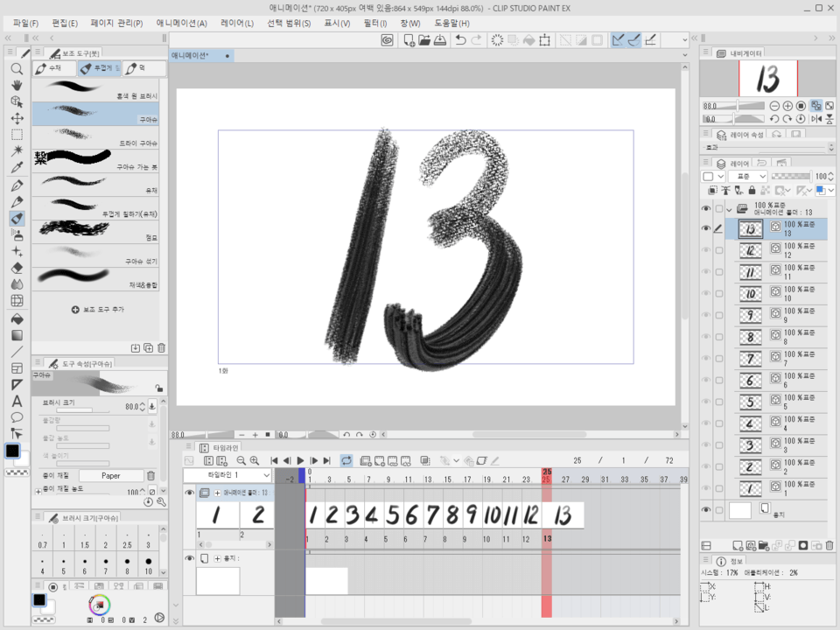Select the Move Layer tool
This screenshot has width=840, height=630.
[x=17, y=118]
